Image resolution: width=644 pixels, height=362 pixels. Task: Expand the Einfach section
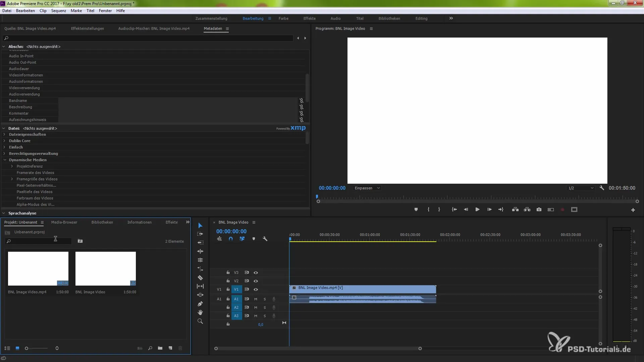click(4, 147)
